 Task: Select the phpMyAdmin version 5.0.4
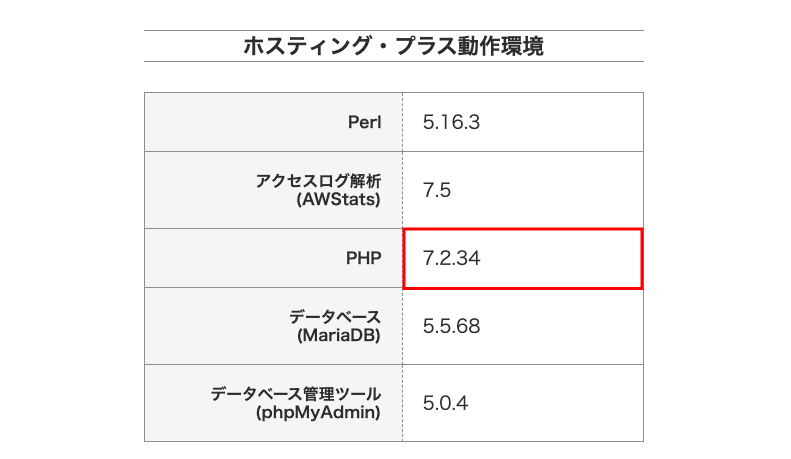[446, 404]
